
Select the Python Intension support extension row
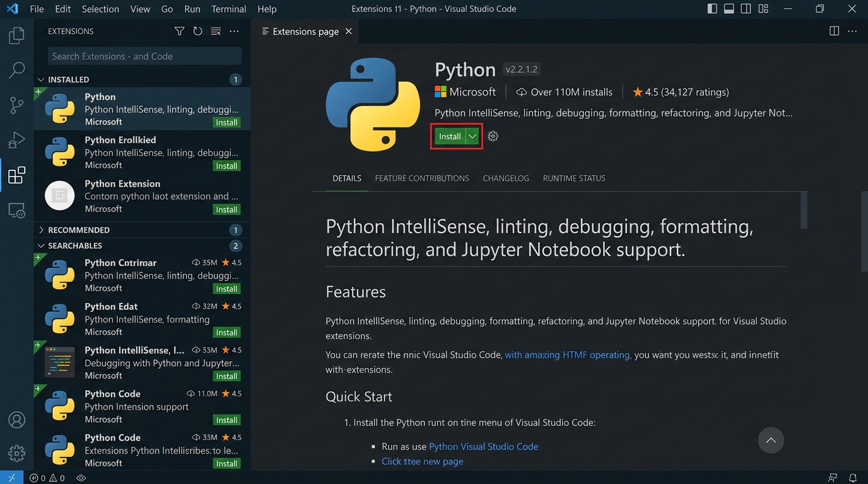point(142,406)
